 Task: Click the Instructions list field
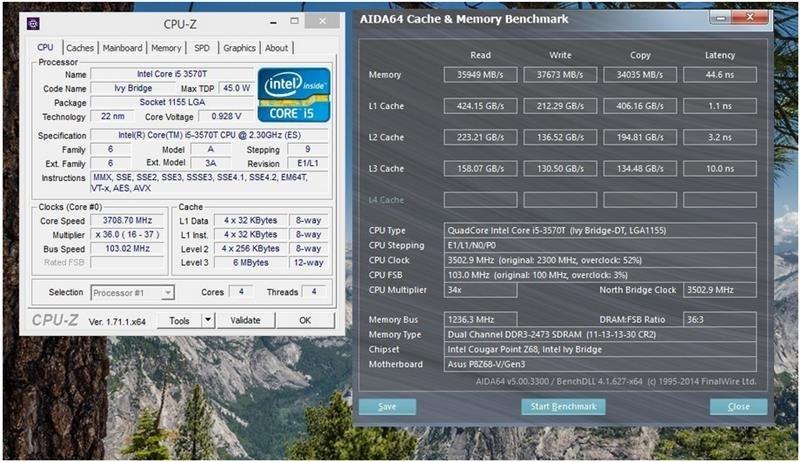[209, 183]
